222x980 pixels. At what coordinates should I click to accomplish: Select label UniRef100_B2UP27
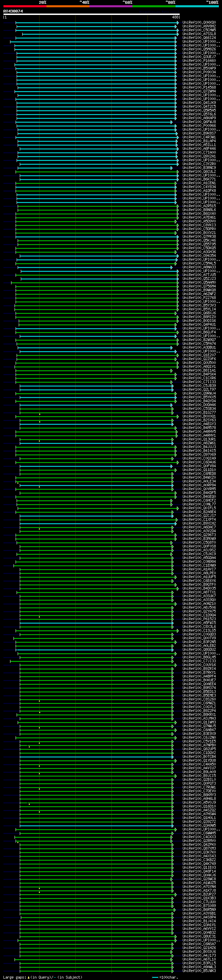tap(199, 894)
